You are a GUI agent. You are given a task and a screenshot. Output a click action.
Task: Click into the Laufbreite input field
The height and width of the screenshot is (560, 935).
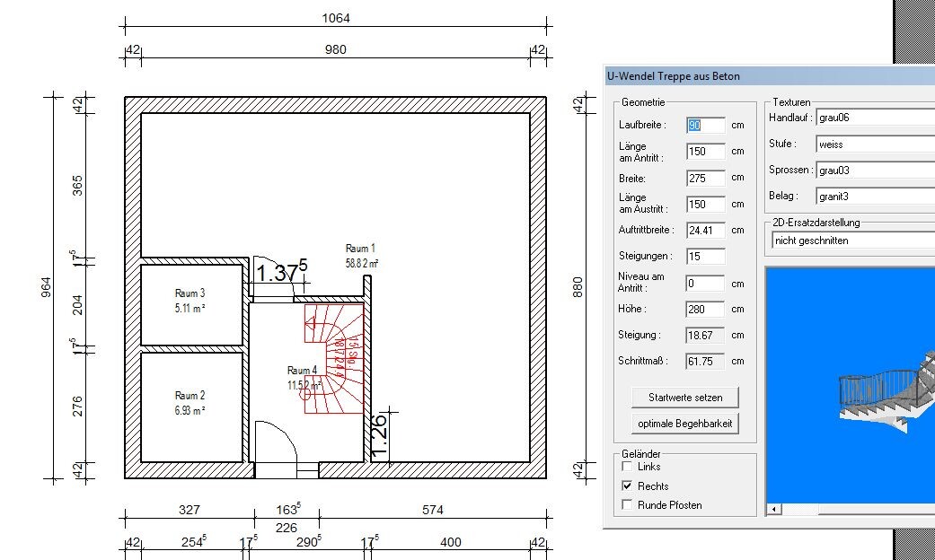point(704,126)
